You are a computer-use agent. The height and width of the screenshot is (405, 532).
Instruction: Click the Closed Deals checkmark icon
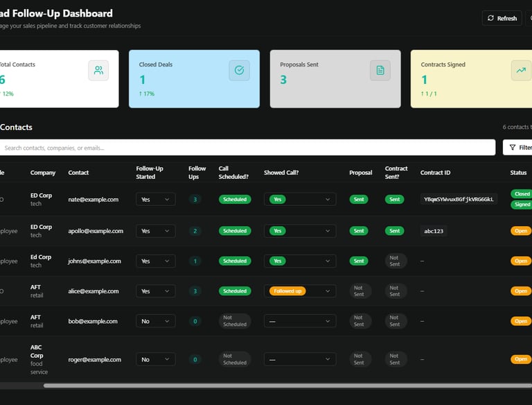pos(239,70)
